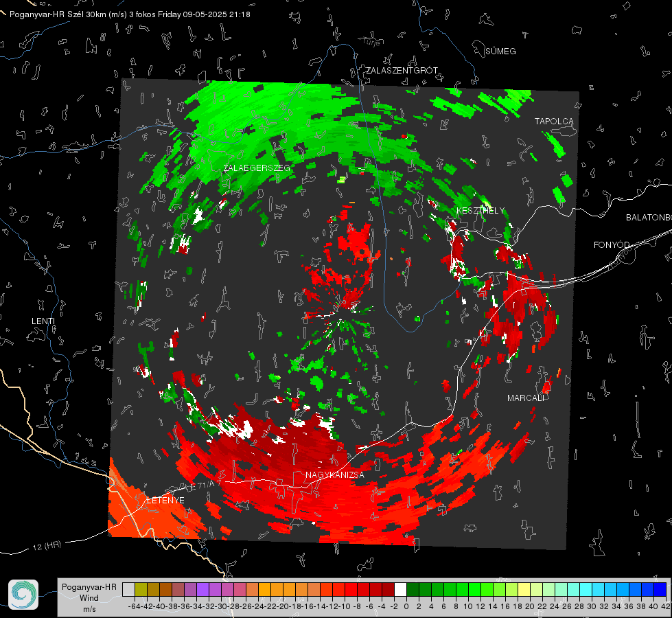The height and width of the screenshot is (618, 672).
Task: Select the yellow swatch between 18 and 20
Action: (x=524, y=590)
